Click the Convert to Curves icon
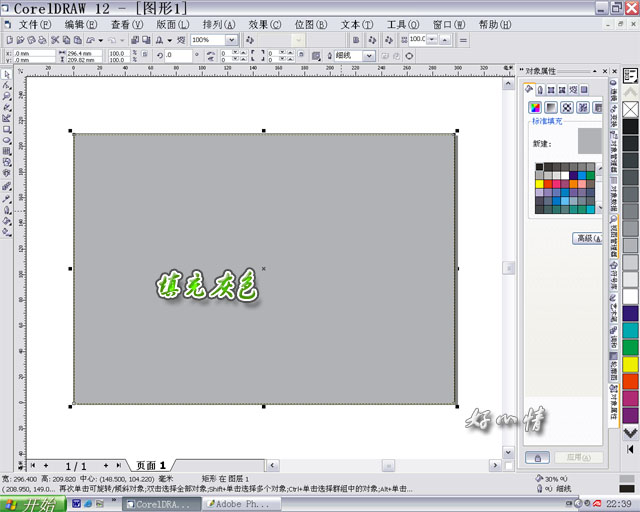 (x=409, y=56)
